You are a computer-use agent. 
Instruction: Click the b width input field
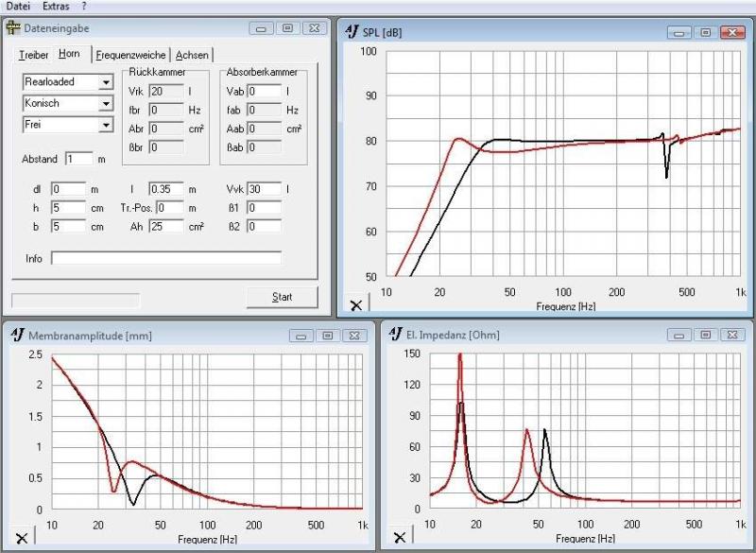[68, 226]
